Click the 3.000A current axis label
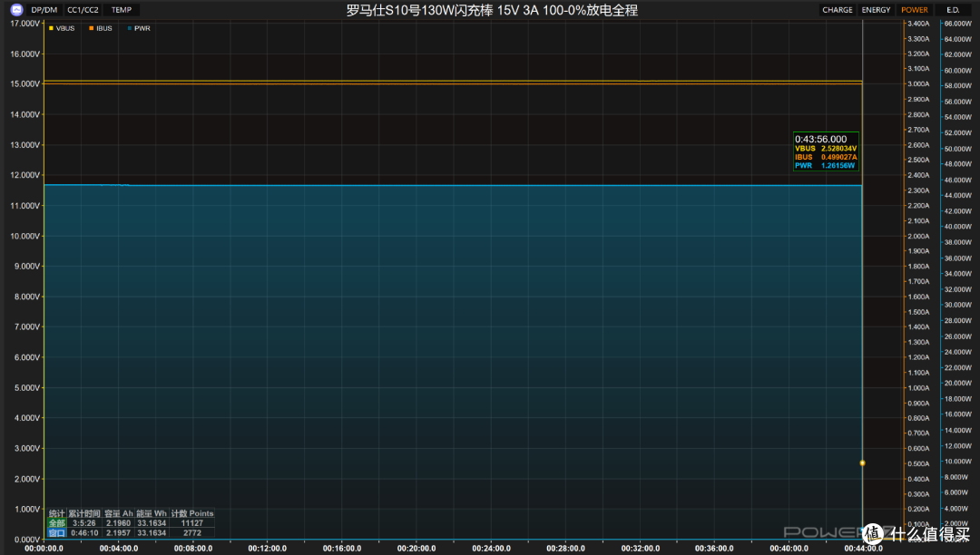980x555 pixels. tap(918, 83)
